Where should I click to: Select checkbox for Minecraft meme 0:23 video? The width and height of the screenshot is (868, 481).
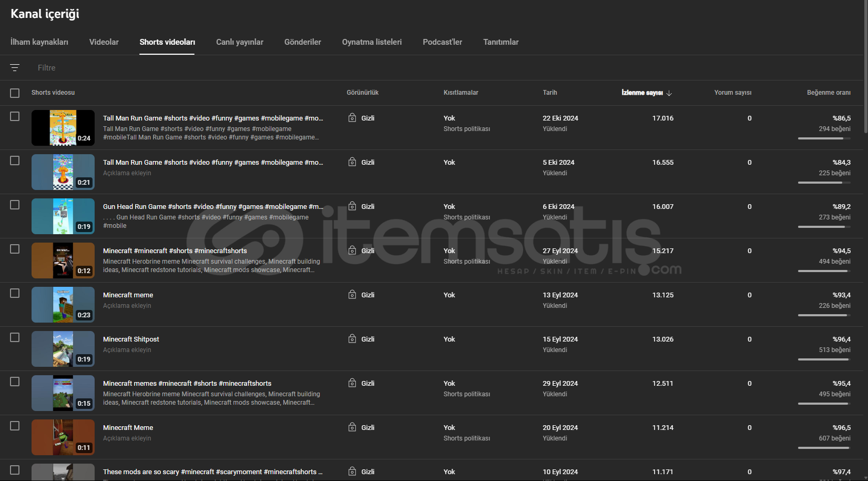pos(15,293)
